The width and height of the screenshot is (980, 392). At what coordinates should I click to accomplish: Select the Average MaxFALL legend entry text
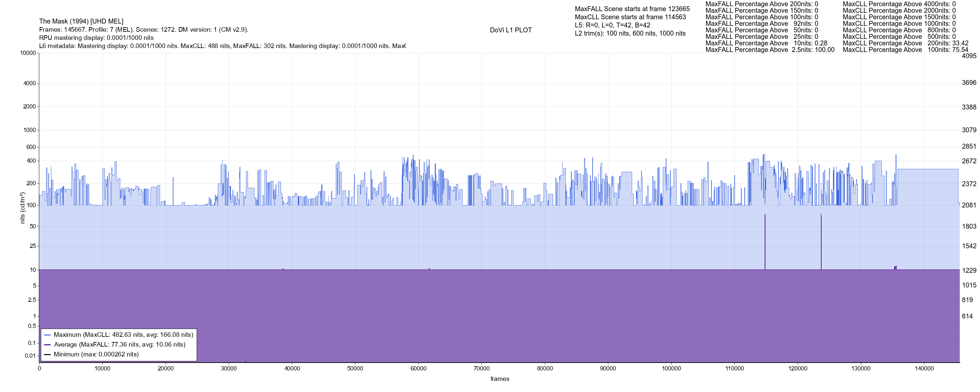pyautogui.click(x=120, y=345)
